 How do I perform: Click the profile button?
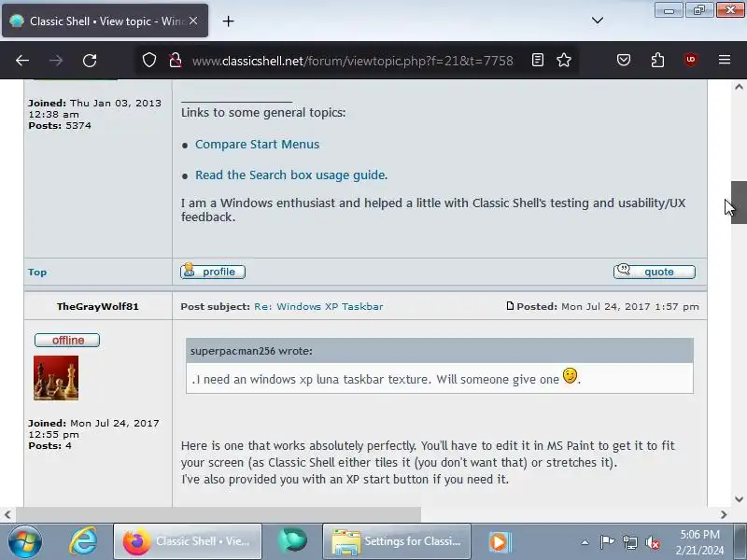coord(213,271)
